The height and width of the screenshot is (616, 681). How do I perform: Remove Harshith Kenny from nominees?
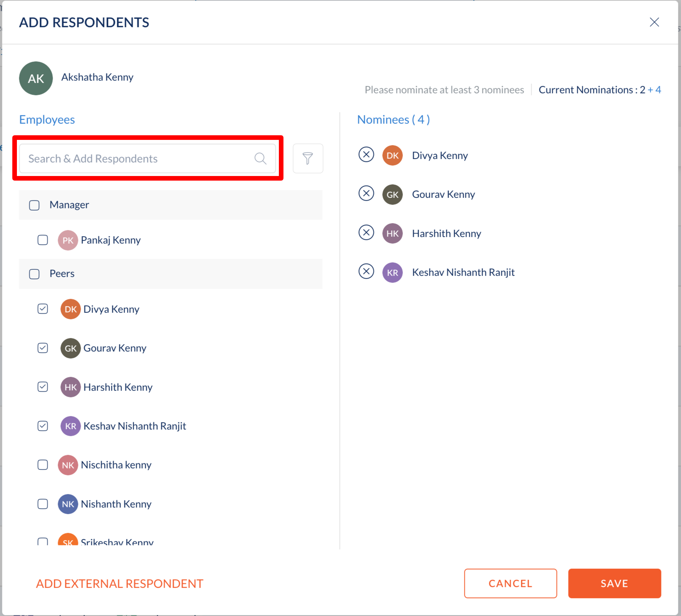click(366, 233)
